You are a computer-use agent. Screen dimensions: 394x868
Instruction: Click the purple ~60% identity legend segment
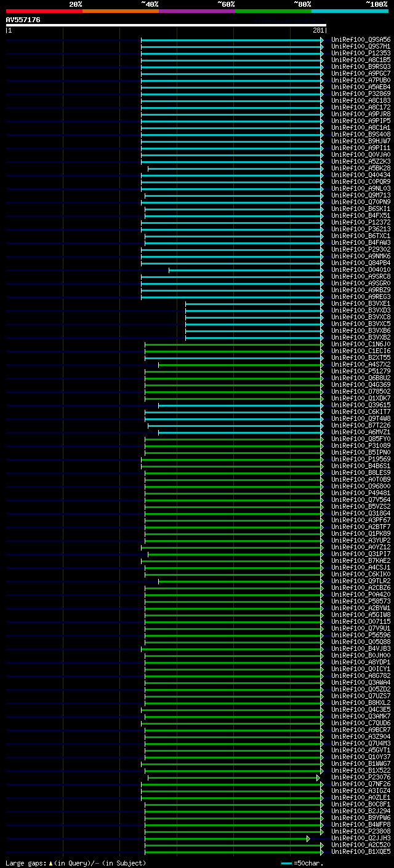click(196, 11)
